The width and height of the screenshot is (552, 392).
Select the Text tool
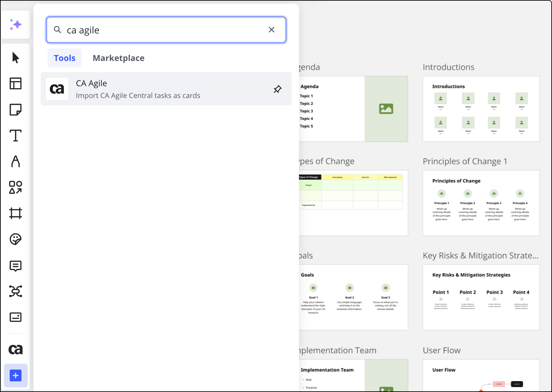(x=15, y=135)
